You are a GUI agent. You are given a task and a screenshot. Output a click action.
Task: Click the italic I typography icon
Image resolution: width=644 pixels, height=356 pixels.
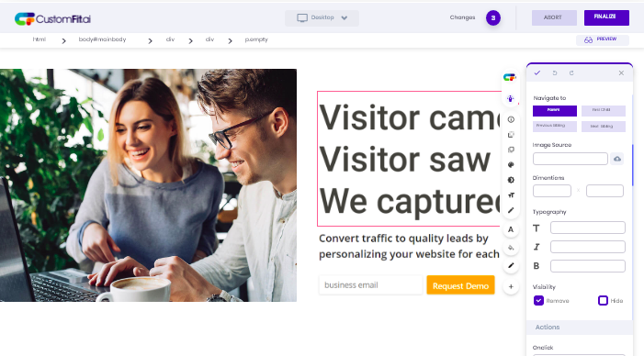coord(537,247)
